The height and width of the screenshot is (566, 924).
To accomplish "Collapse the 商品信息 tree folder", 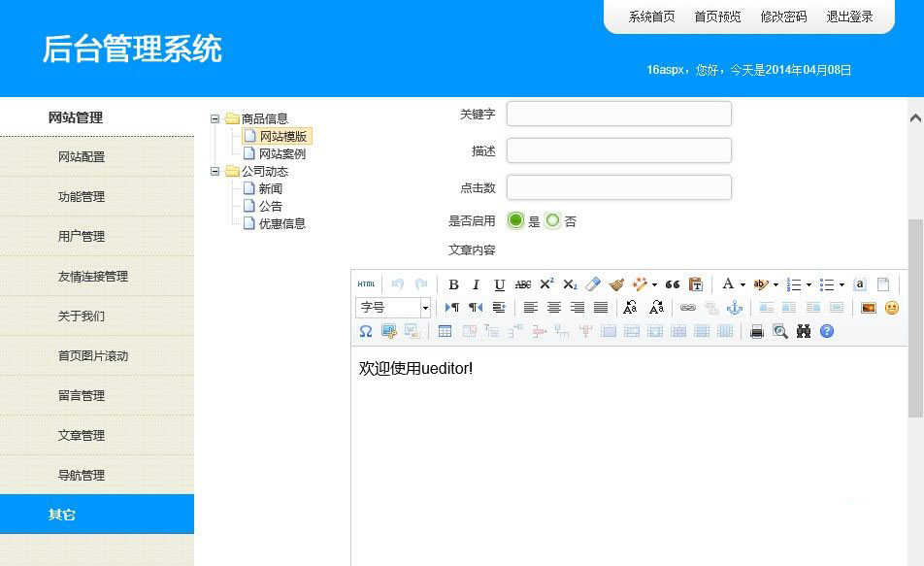I will pyautogui.click(x=214, y=118).
